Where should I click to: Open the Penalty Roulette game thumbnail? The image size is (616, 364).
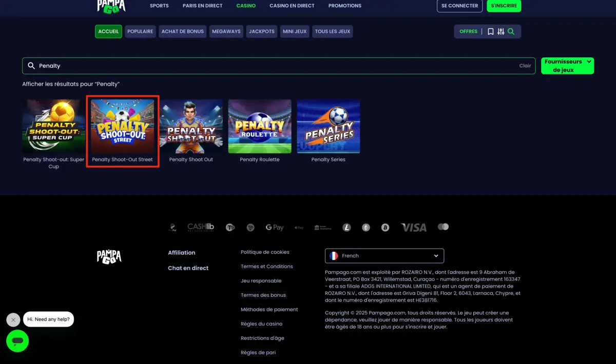[260, 126]
